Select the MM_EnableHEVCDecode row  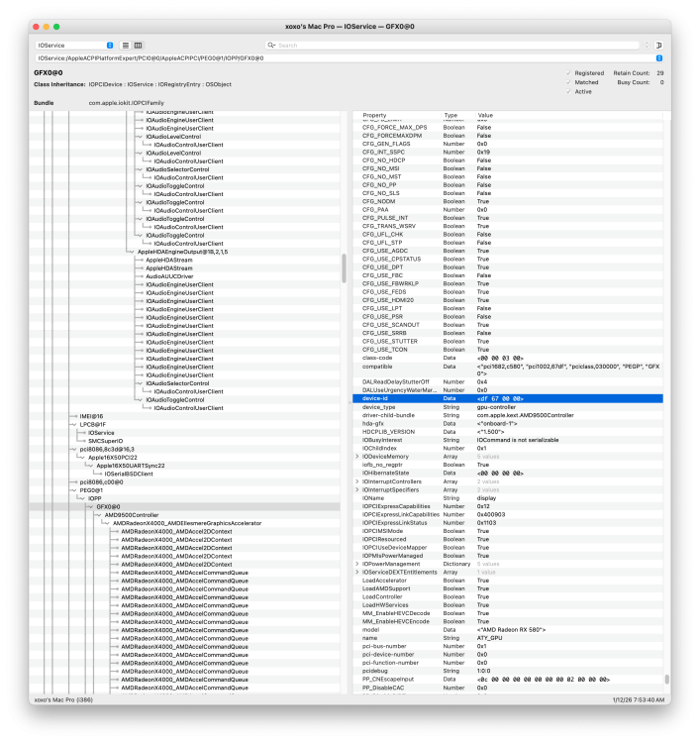(x=508, y=613)
